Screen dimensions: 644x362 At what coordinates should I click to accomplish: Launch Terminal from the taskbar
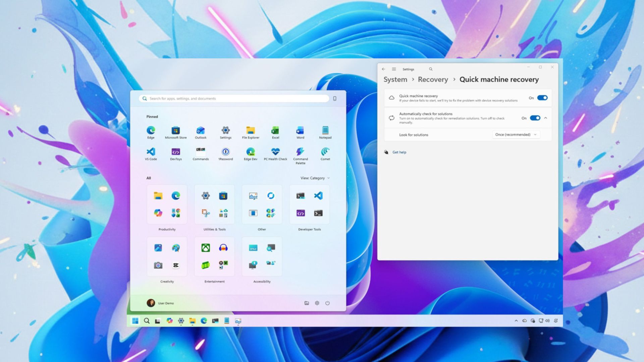(215, 321)
